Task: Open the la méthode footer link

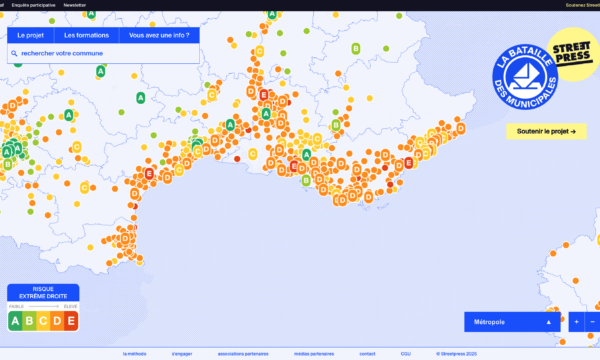Action: tap(134, 354)
